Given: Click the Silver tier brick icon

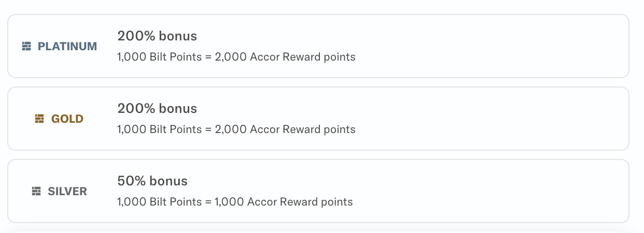Looking at the screenshot, I should tap(36, 192).
